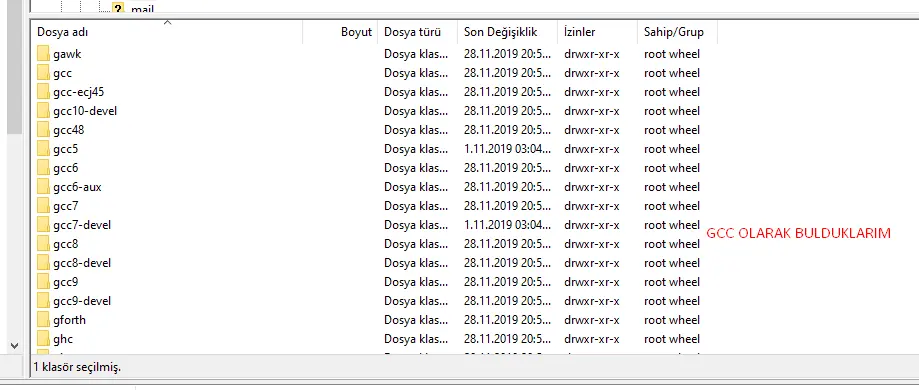Select the gcc folder name
Viewport: 919px width, 390px height.
[62, 73]
